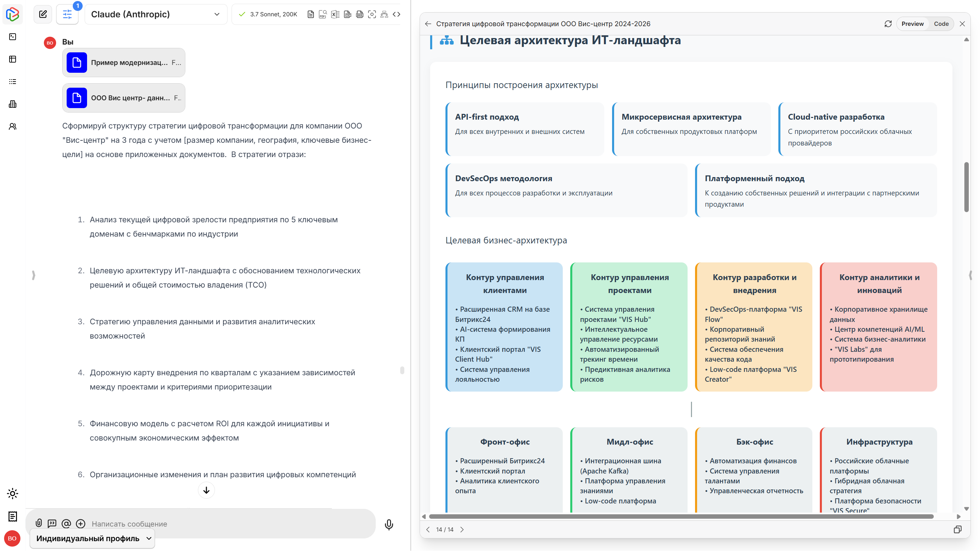The height and width of the screenshot is (551, 980).
Task: Open the attached file Пример модернизац...
Action: [x=124, y=63]
